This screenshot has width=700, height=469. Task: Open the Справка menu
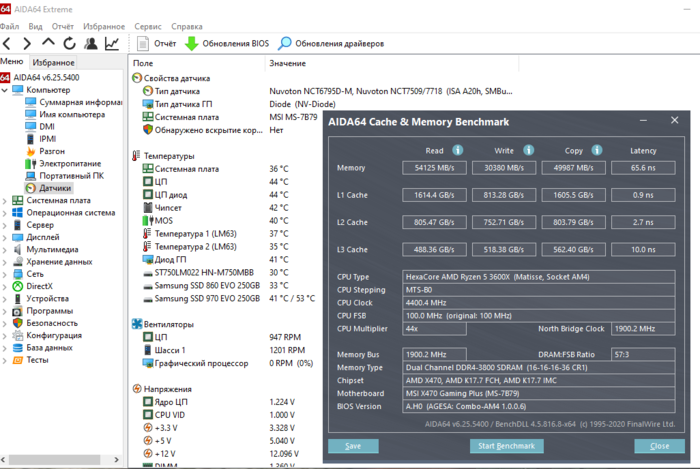click(187, 26)
